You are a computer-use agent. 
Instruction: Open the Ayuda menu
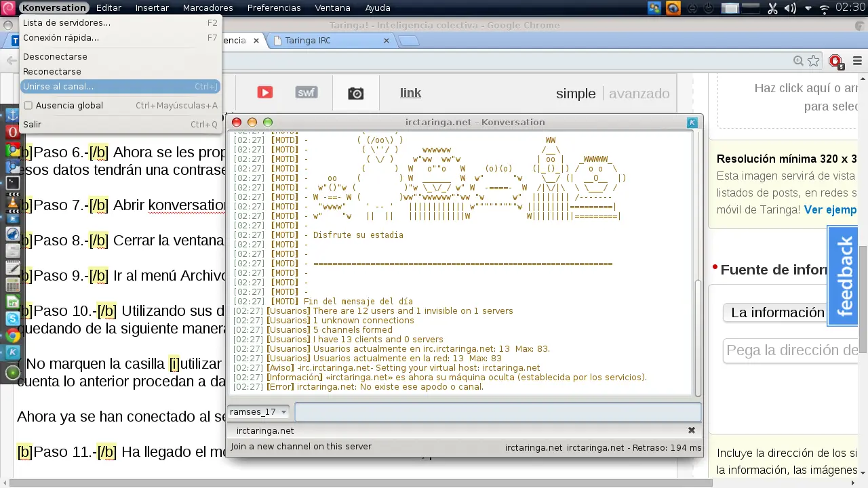(x=378, y=8)
